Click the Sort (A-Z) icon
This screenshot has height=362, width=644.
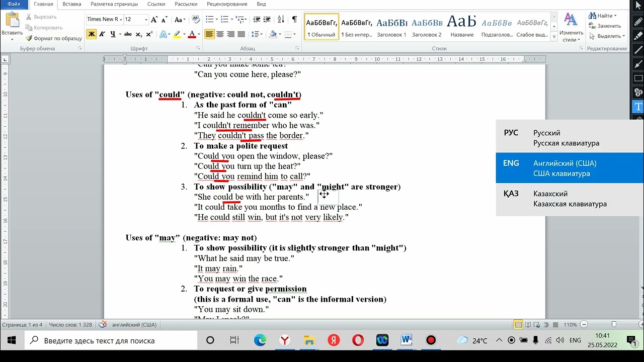click(281, 20)
